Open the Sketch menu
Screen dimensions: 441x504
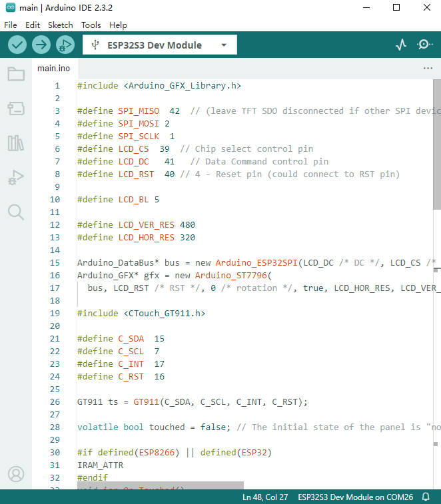click(x=61, y=25)
